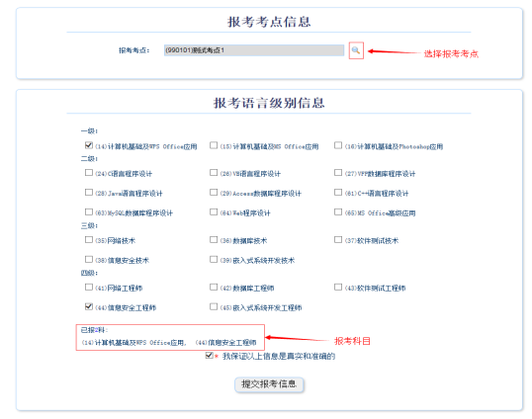Check (41) 网络工程师
This screenshot has height=419, width=532.
(89, 288)
